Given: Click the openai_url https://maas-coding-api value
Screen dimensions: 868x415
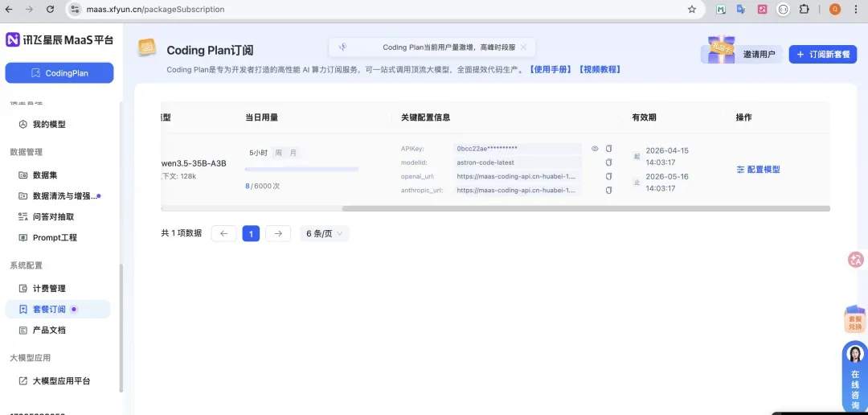Looking at the screenshot, I should (x=517, y=176).
